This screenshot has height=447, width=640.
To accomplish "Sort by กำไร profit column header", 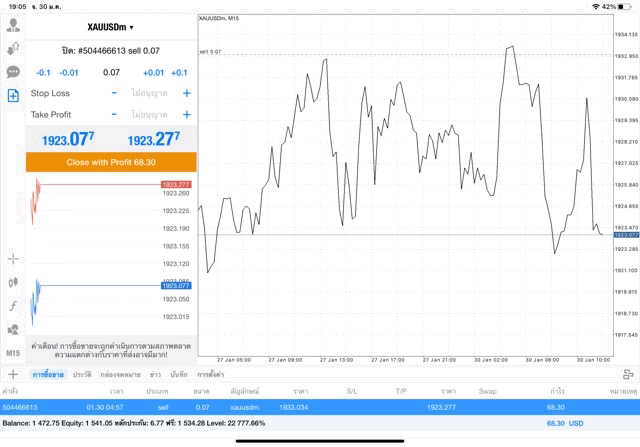I will [557, 391].
